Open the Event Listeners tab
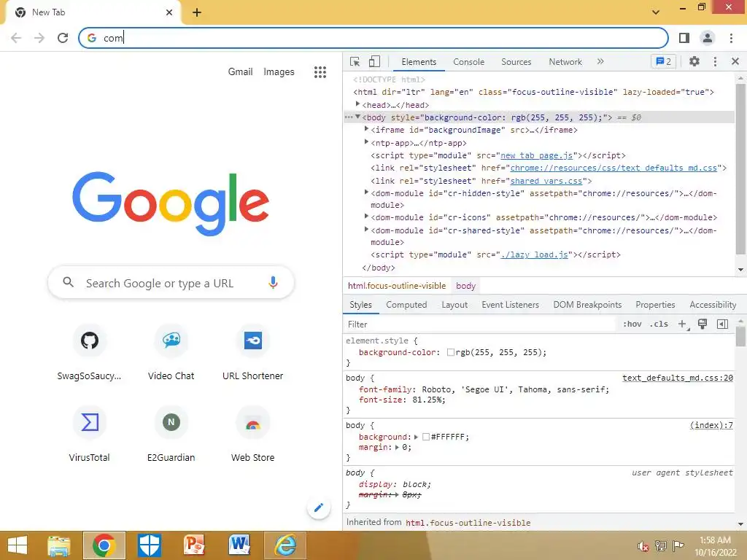 pyautogui.click(x=510, y=305)
